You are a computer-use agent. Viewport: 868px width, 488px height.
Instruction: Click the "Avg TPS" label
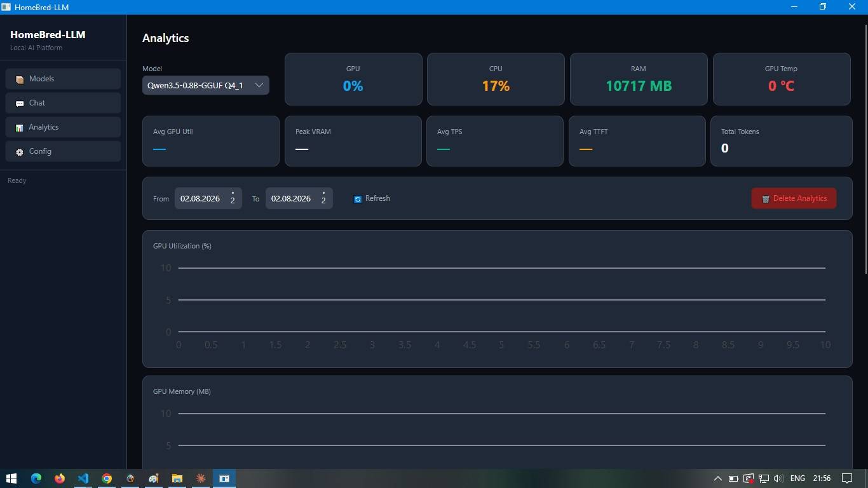coord(450,132)
